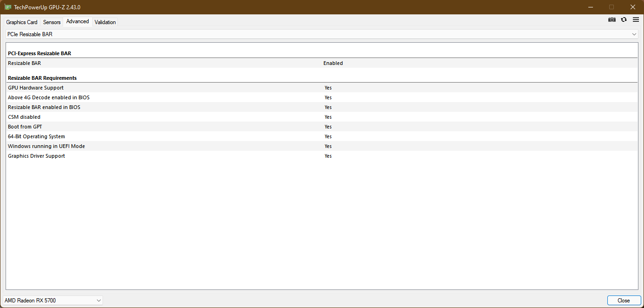
Task: Go to the Validation tab
Action: point(105,22)
